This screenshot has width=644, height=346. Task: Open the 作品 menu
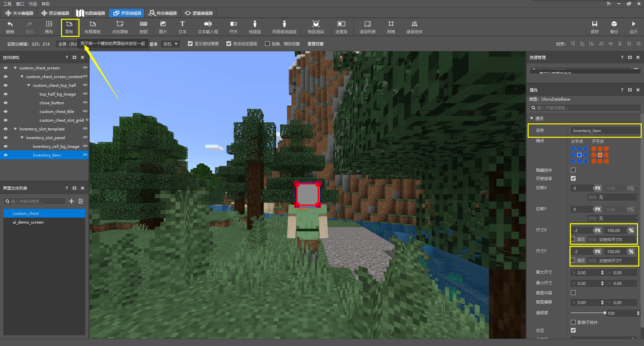33,4
